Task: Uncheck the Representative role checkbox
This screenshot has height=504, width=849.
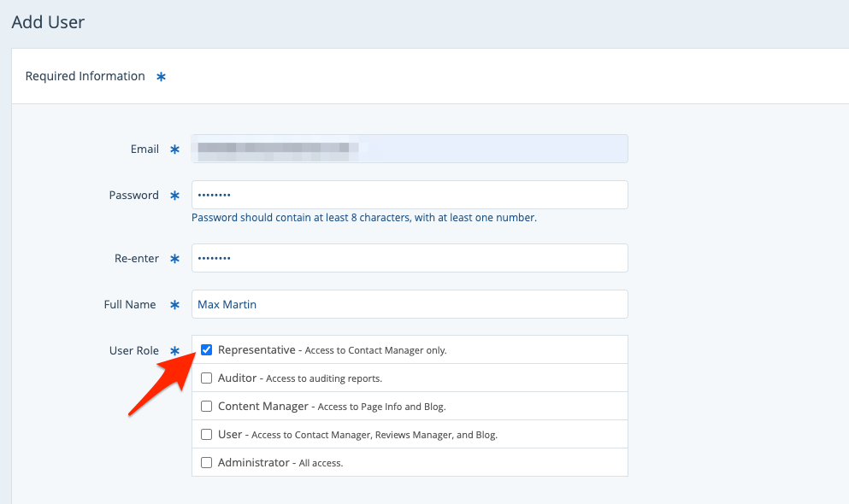Action: (x=206, y=350)
